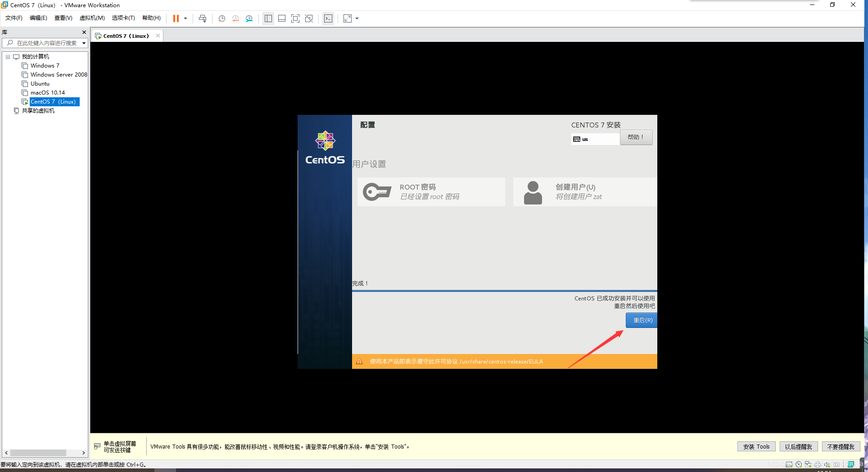
Task: Open the 创建用户(U) setting
Action: [x=585, y=192]
